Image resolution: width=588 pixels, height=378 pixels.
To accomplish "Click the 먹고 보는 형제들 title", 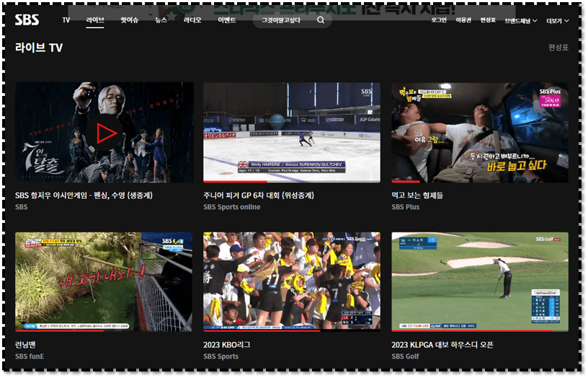I will click(x=417, y=195).
